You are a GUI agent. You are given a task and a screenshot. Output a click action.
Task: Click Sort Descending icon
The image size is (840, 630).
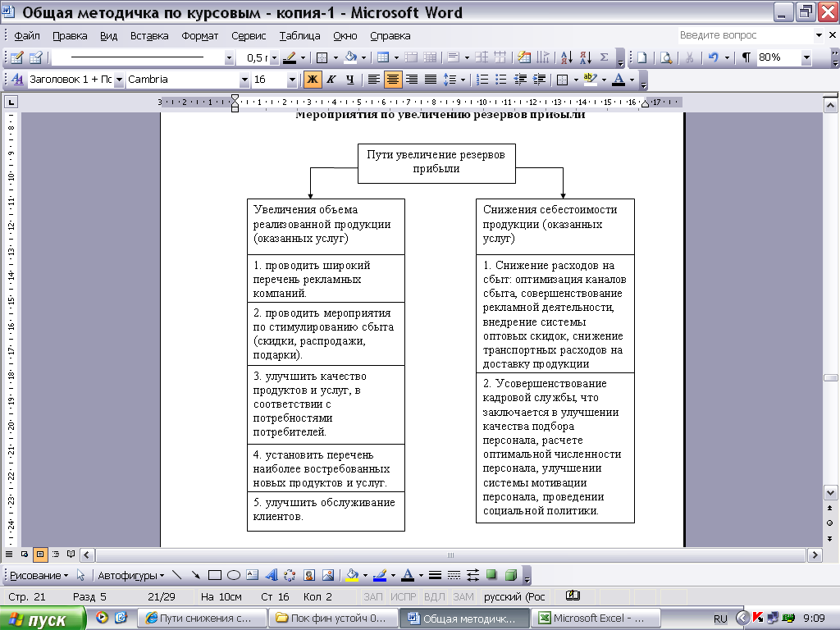tap(585, 57)
